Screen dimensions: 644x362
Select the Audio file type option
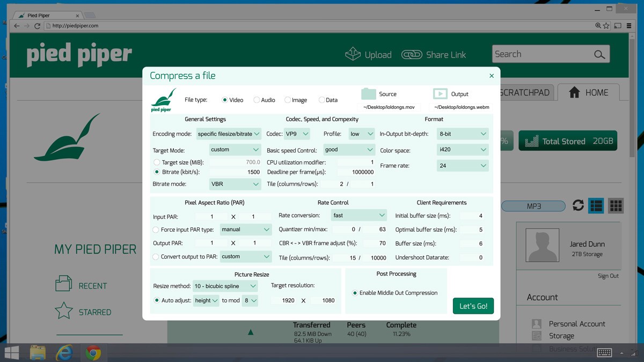click(257, 100)
